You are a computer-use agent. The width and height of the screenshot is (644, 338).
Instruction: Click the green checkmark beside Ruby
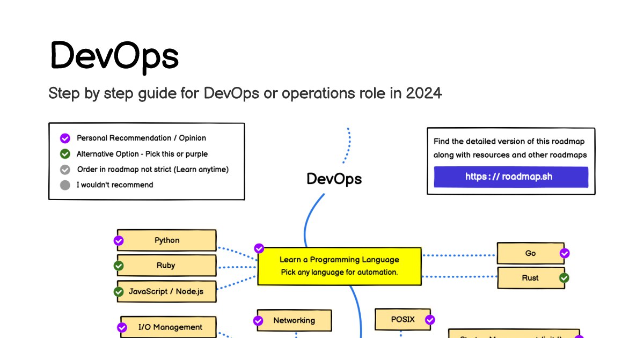(119, 266)
